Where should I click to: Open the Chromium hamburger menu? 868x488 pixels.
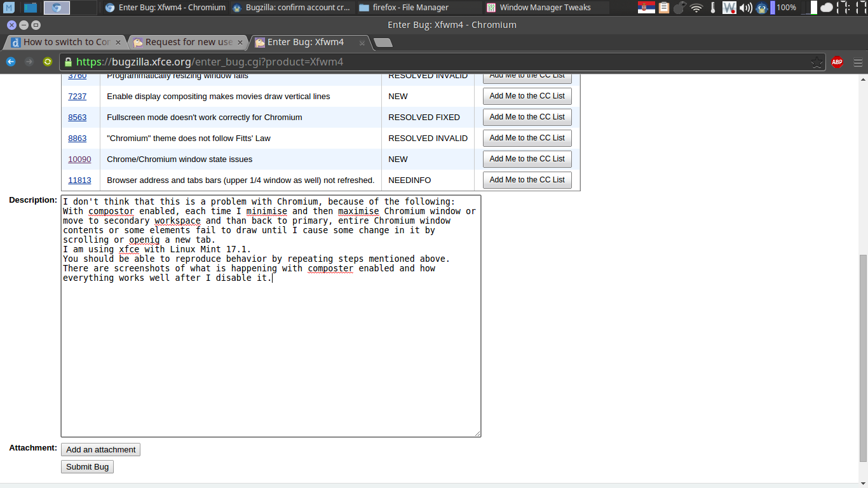(x=858, y=62)
